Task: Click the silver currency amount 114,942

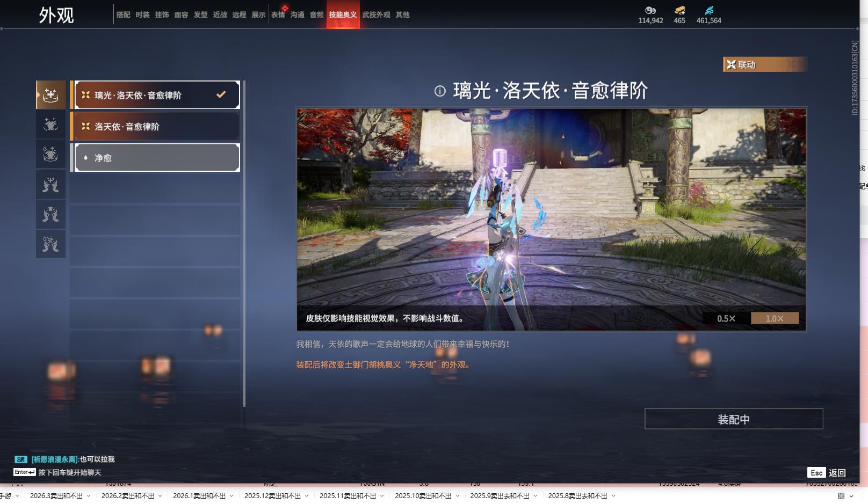Action: (x=650, y=20)
